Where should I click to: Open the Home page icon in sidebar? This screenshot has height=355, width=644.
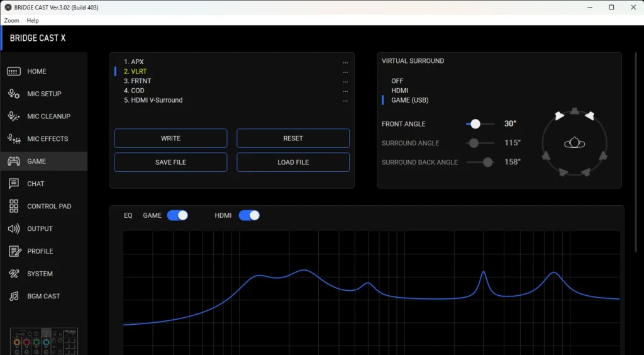(x=14, y=72)
